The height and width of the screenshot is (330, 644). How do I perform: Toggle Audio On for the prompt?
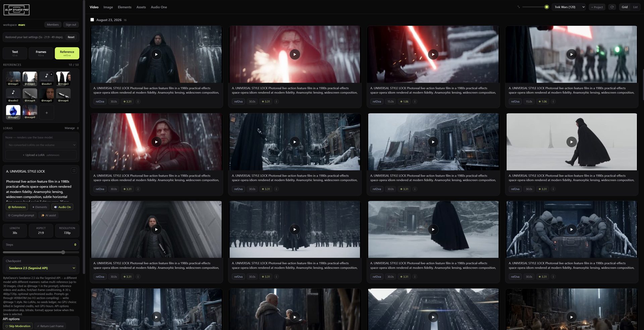pyautogui.click(x=62, y=207)
